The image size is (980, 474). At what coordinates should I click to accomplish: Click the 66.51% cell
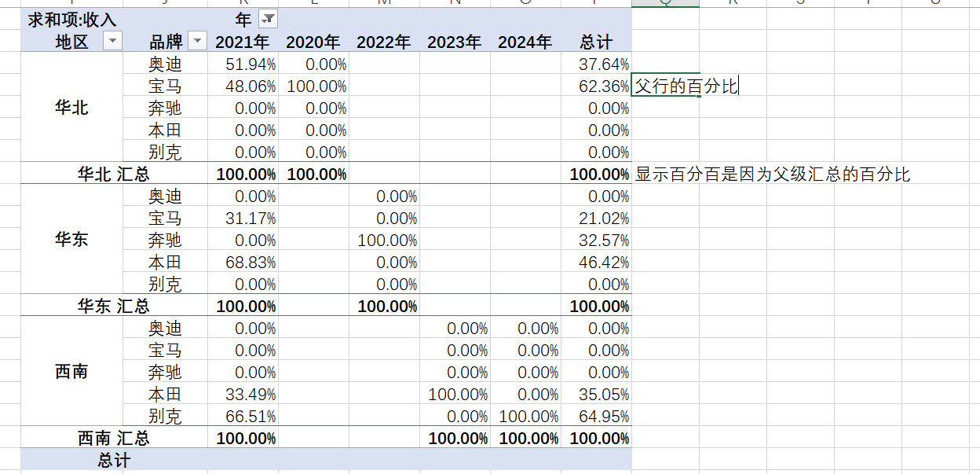(x=243, y=416)
